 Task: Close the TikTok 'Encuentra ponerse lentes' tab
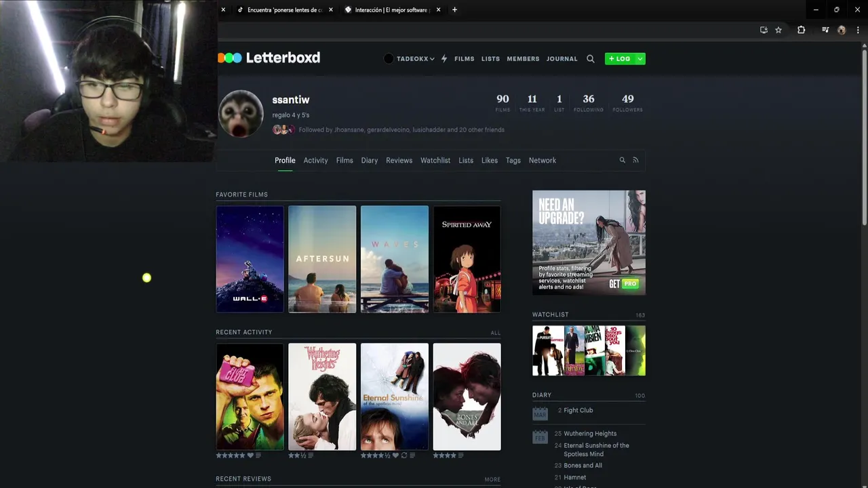pos(331,9)
